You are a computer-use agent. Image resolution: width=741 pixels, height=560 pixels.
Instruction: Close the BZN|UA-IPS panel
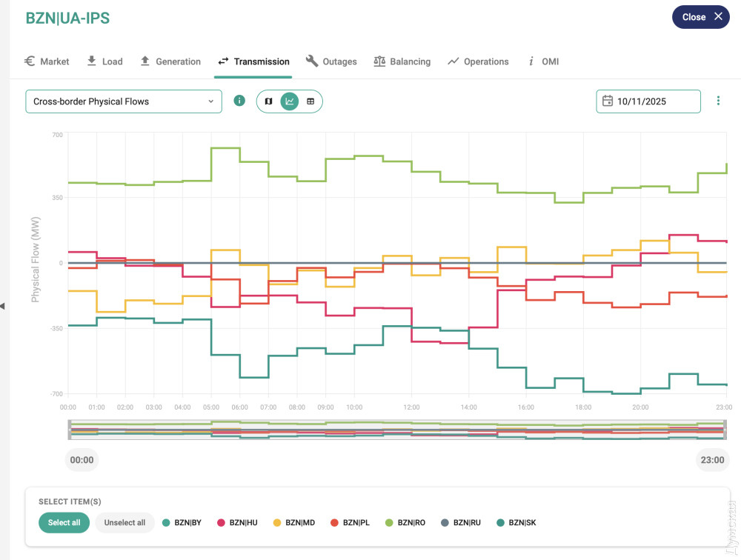pos(700,17)
